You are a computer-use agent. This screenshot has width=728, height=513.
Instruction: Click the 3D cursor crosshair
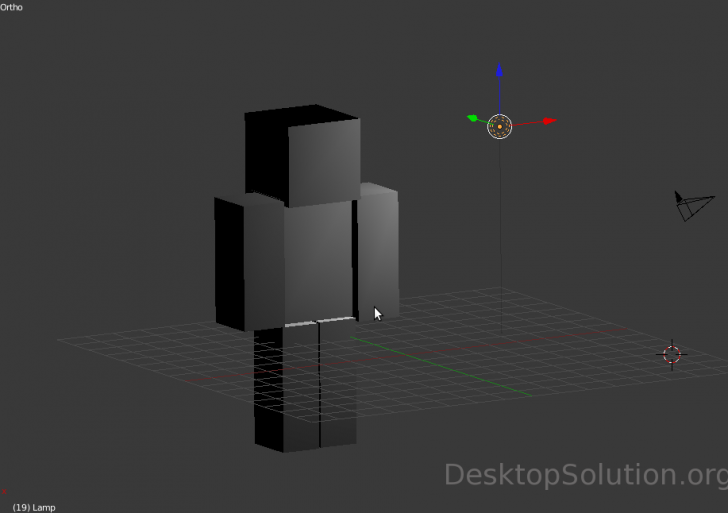point(672,355)
